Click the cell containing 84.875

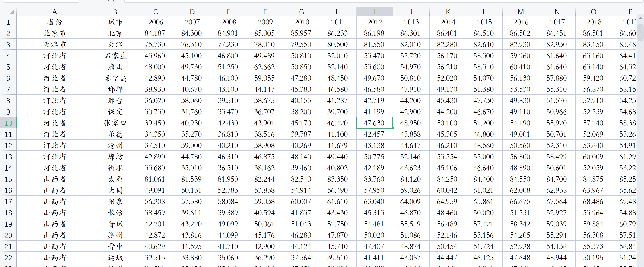(x=594, y=179)
